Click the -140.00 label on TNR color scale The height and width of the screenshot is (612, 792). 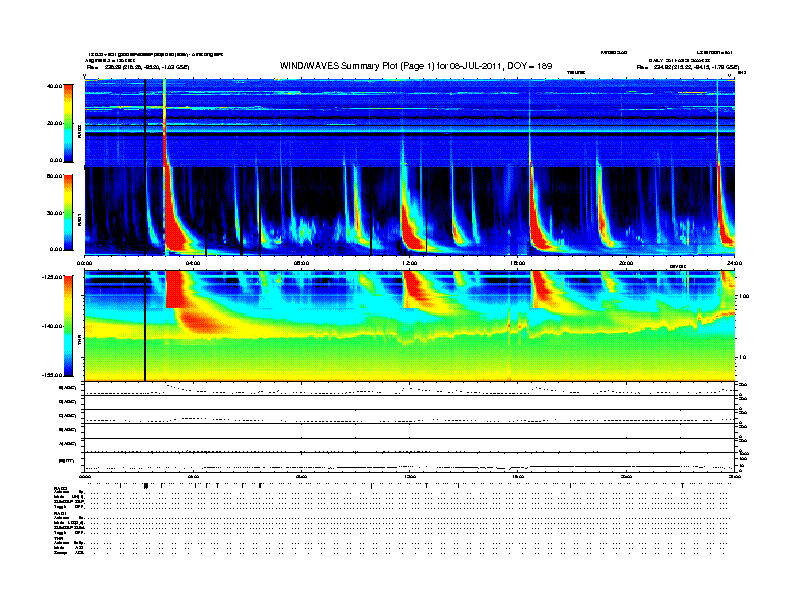click(x=53, y=326)
